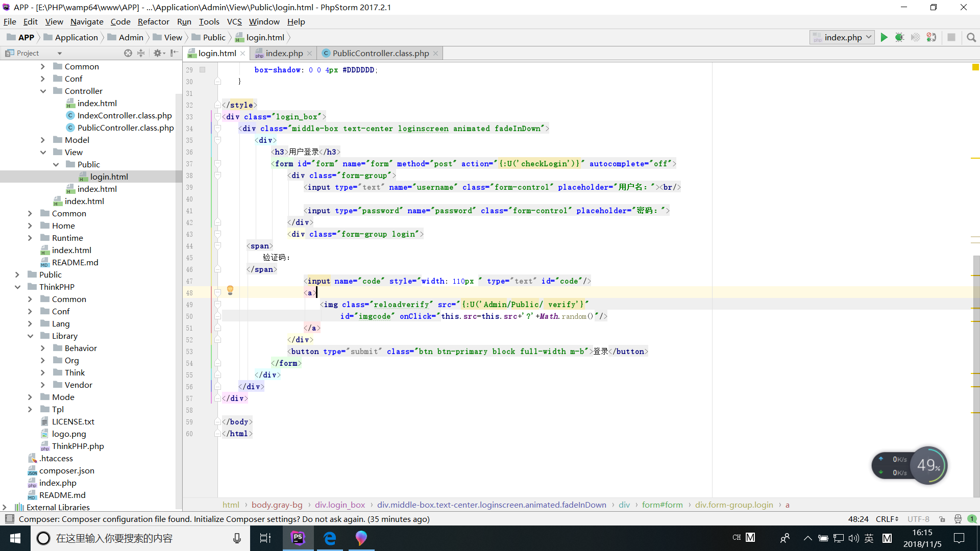Toggle read-only lock icon in status bar
This screenshot has width=980, height=551.
pos(942,519)
